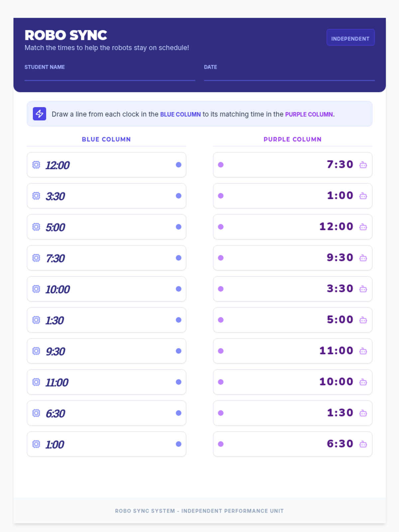
Task: Click the Student Name input line
Action: 110,76
